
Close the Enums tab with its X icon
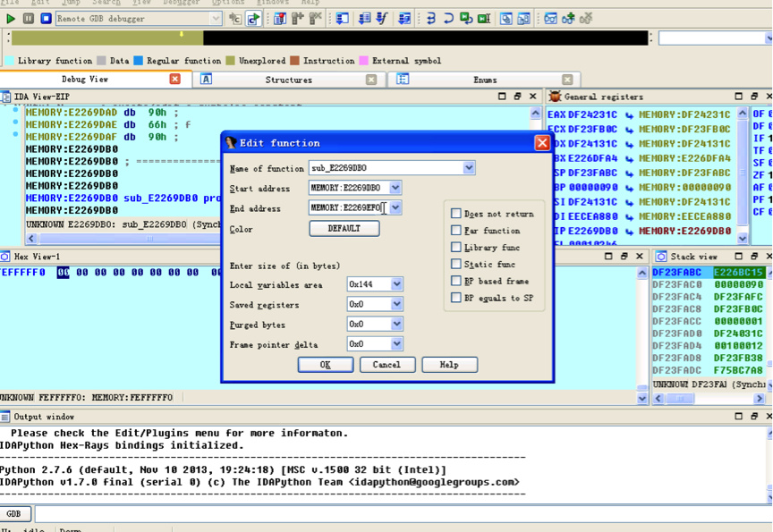[x=567, y=80]
